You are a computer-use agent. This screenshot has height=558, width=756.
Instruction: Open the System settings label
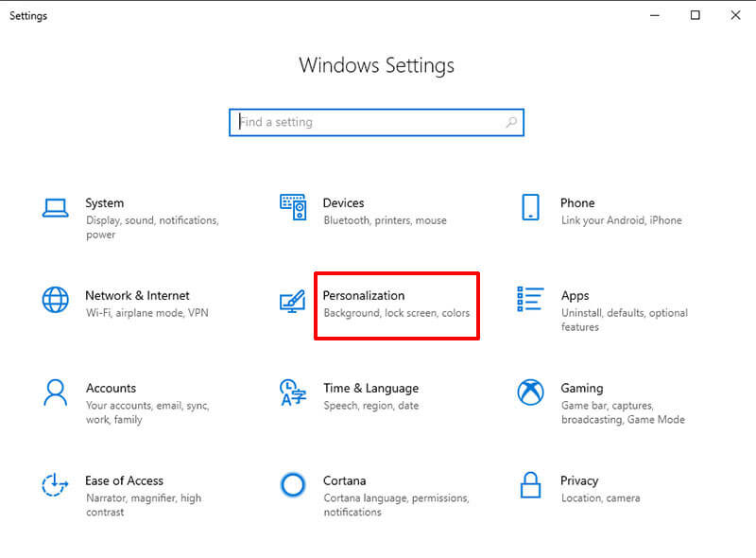tap(105, 202)
